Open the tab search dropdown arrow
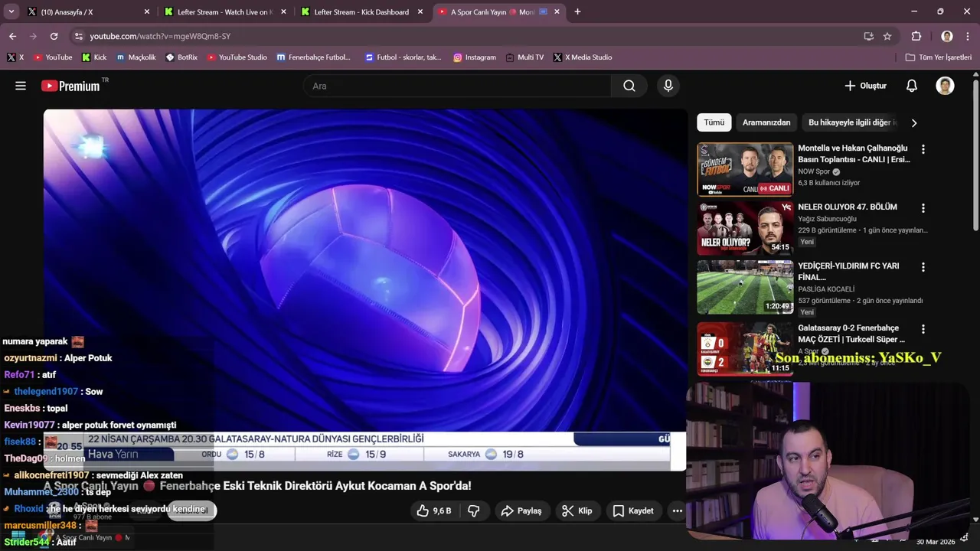 tap(11, 11)
